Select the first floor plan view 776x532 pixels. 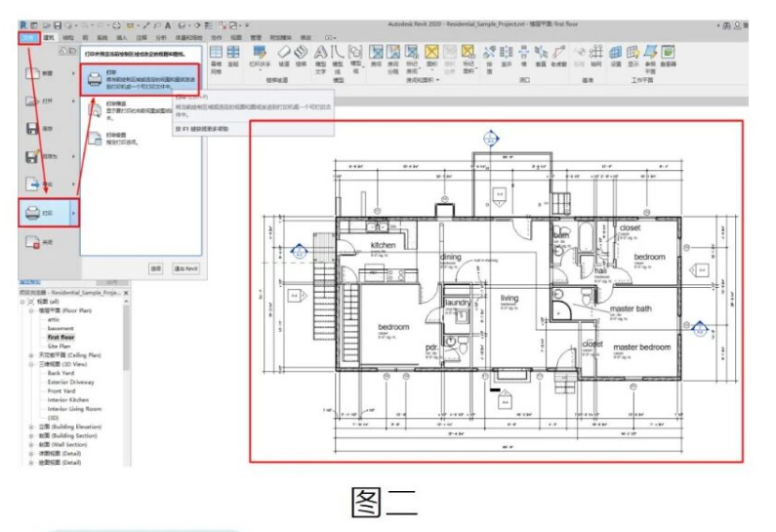tap(61, 337)
